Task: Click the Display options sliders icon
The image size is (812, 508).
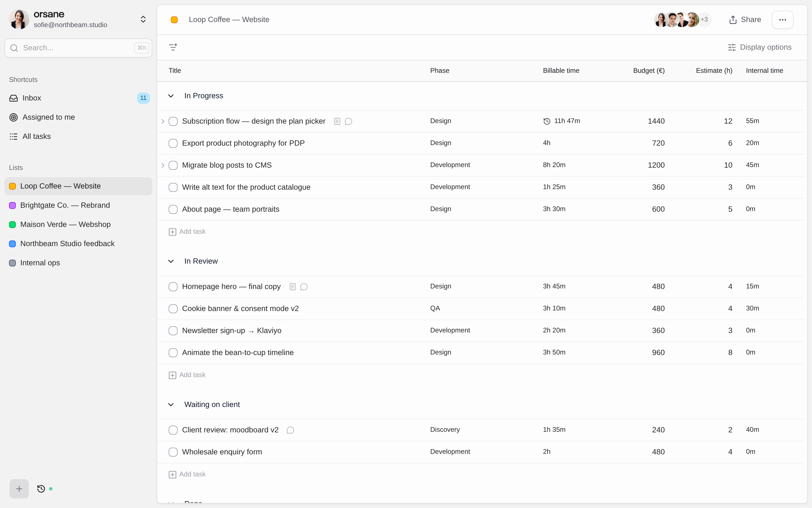Action: tap(732, 47)
